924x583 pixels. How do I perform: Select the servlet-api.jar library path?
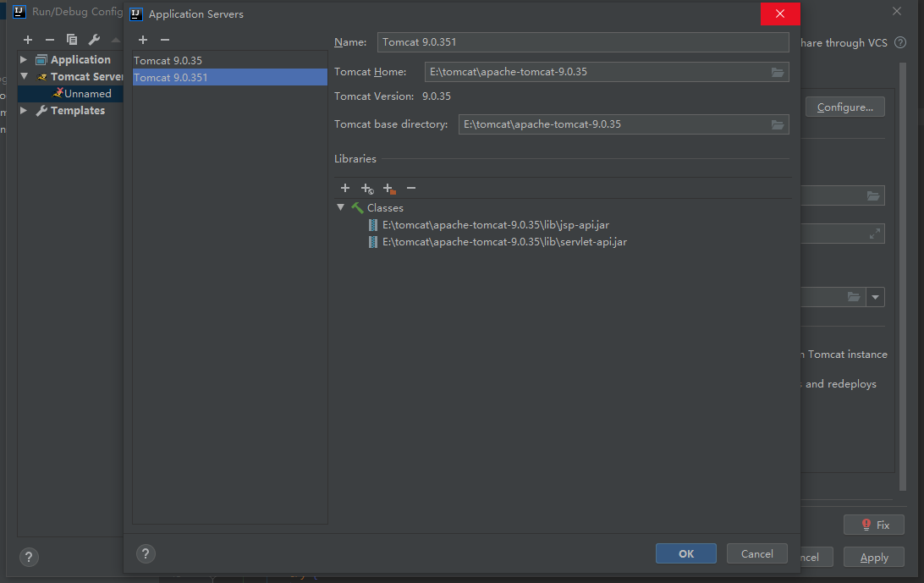(504, 242)
